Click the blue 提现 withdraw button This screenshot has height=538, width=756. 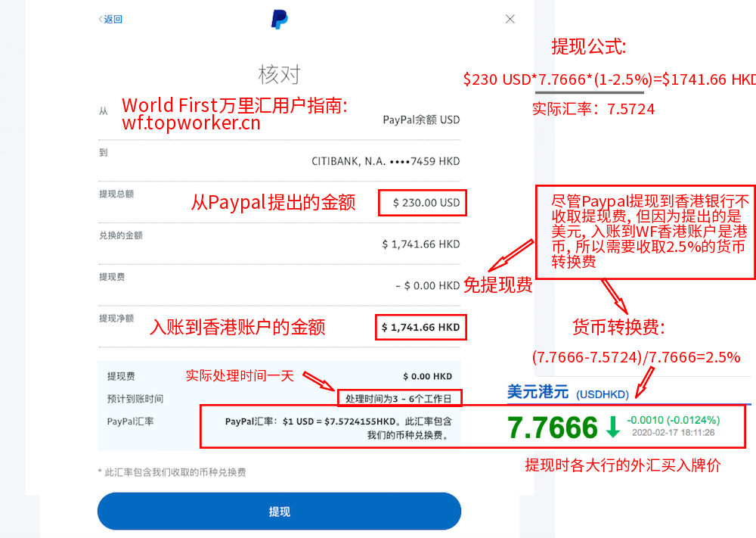pos(279,512)
